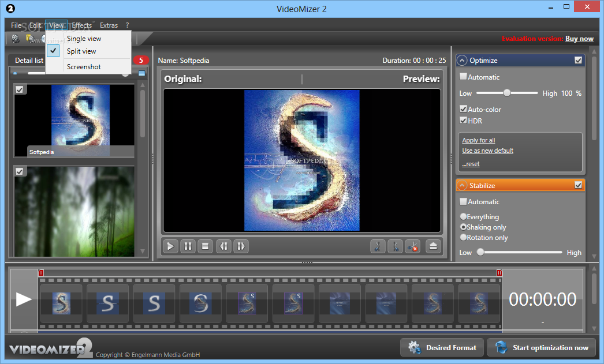This screenshot has height=364, width=604.
Task: Click the add video file toolbar icon
Action: pos(16,39)
